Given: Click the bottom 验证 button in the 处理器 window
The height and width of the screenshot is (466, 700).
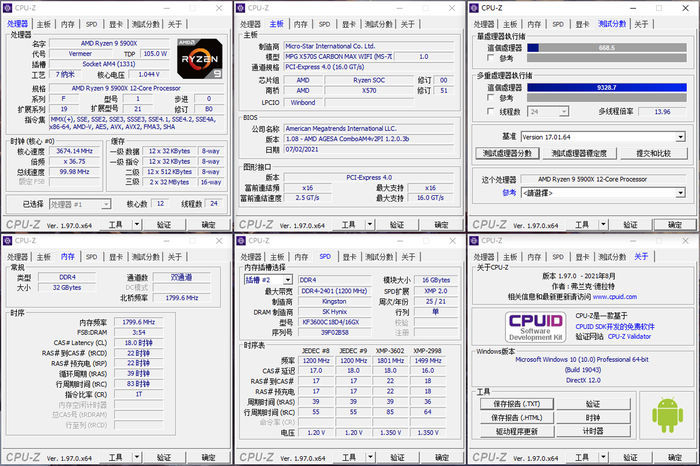Looking at the screenshot, I should (164, 225).
